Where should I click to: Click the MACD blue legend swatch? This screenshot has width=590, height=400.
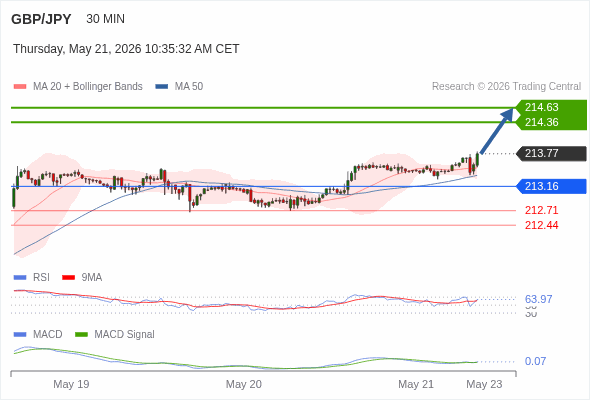tap(20, 335)
